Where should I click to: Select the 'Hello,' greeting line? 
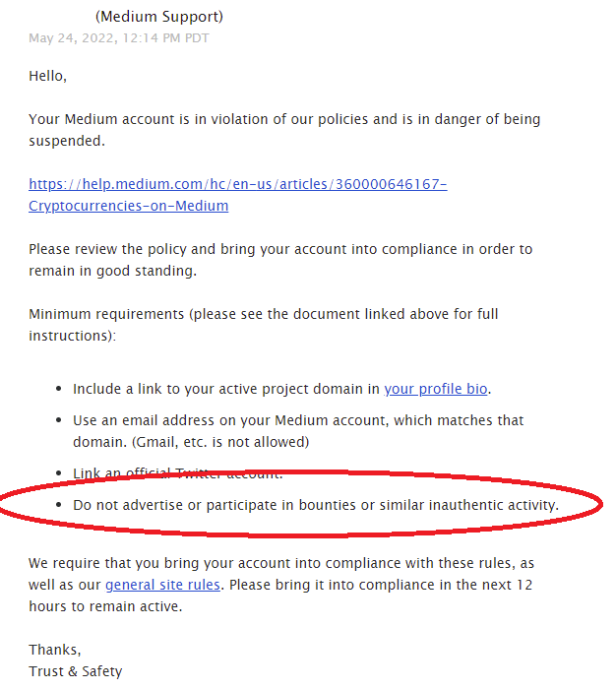pyautogui.click(x=47, y=76)
